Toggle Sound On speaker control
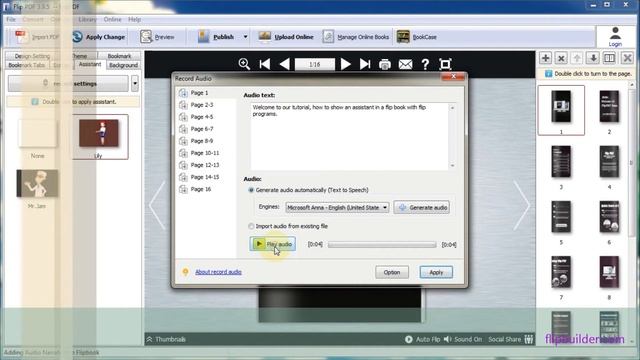This screenshot has height=360, width=640. click(462, 339)
